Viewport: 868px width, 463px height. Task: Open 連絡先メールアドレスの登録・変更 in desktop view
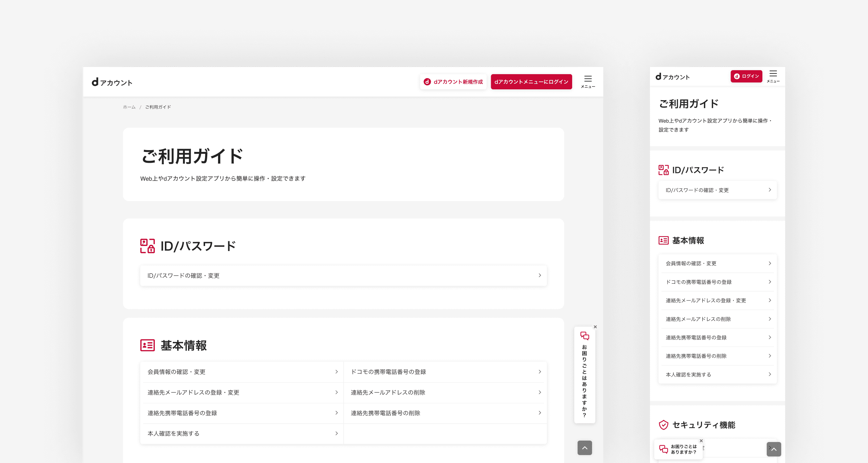coord(242,392)
